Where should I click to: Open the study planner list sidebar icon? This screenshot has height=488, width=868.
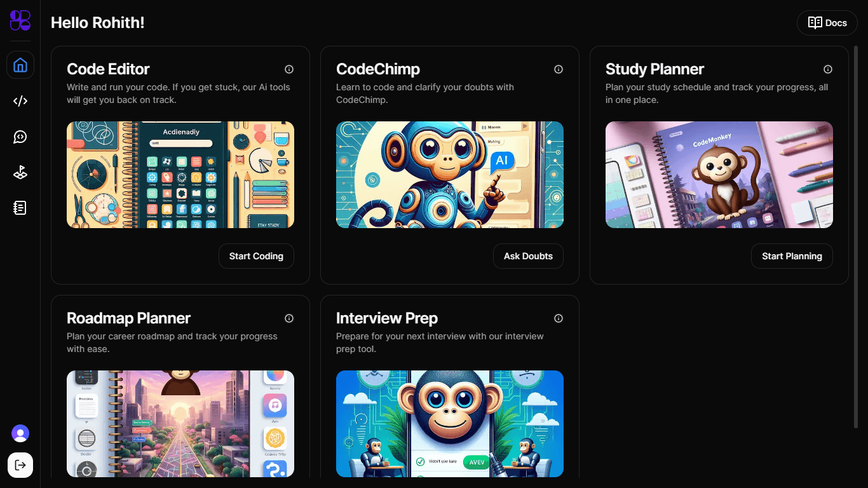(x=20, y=208)
